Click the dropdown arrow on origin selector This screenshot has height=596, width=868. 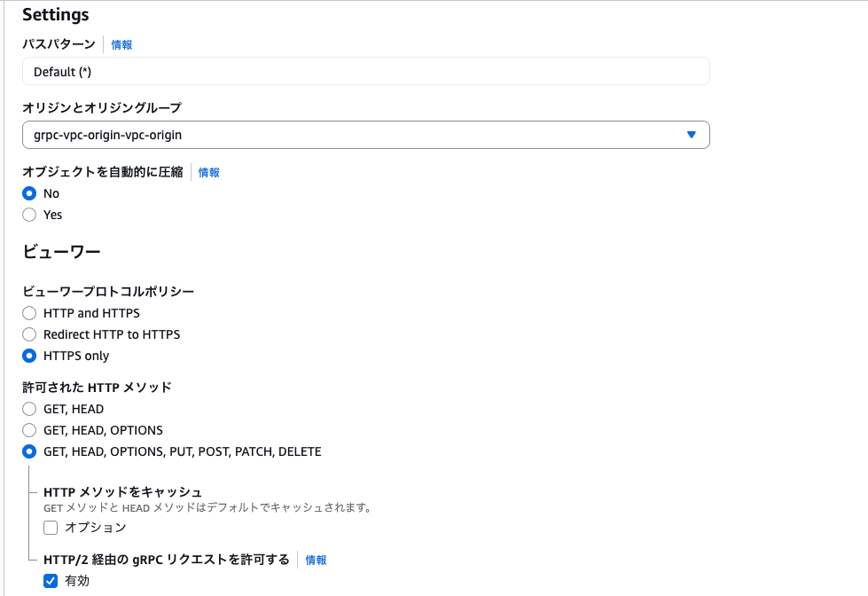click(691, 134)
